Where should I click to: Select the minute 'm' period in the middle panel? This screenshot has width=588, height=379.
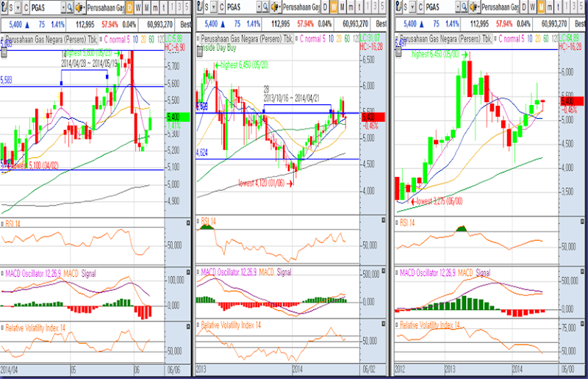(x=351, y=7)
